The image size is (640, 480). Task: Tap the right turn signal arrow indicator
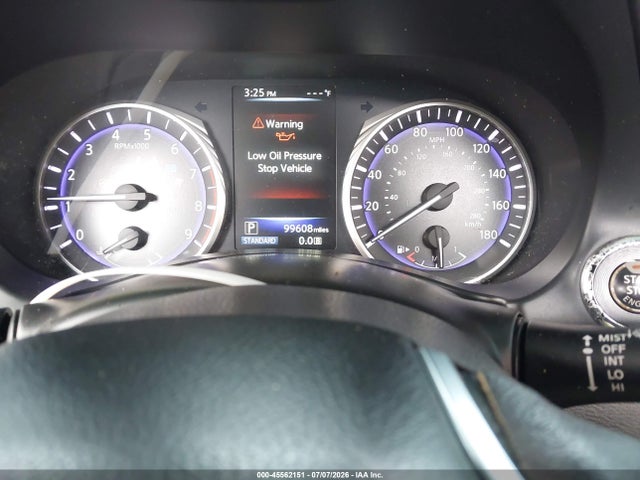pos(367,107)
